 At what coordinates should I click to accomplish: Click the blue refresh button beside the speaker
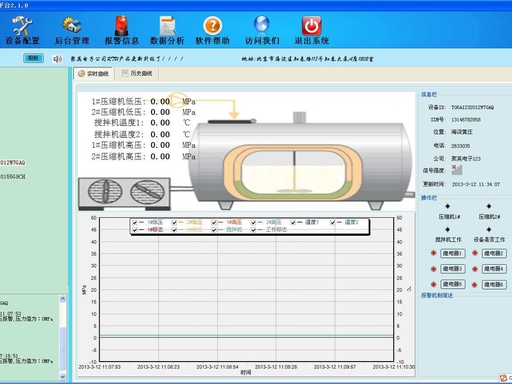pos(33,58)
